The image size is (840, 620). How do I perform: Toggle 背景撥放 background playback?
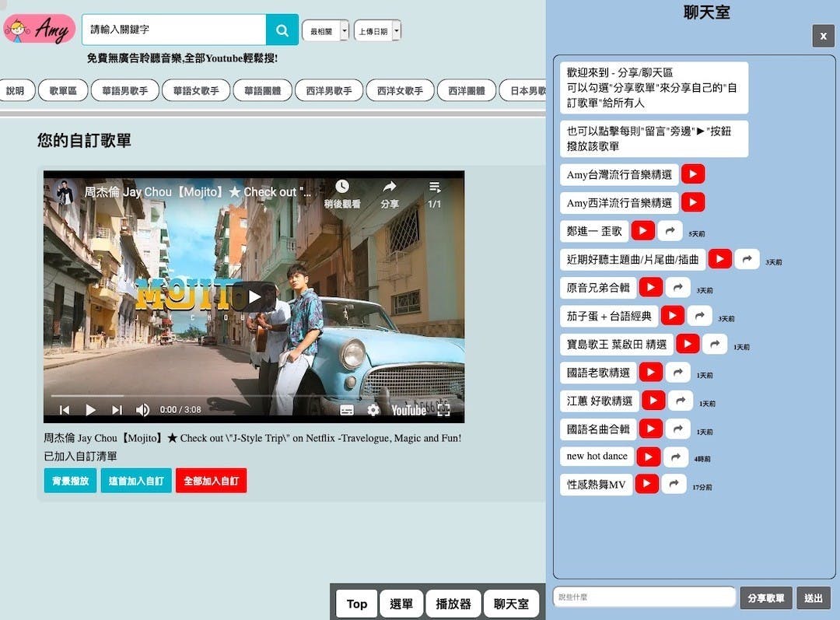pos(70,481)
